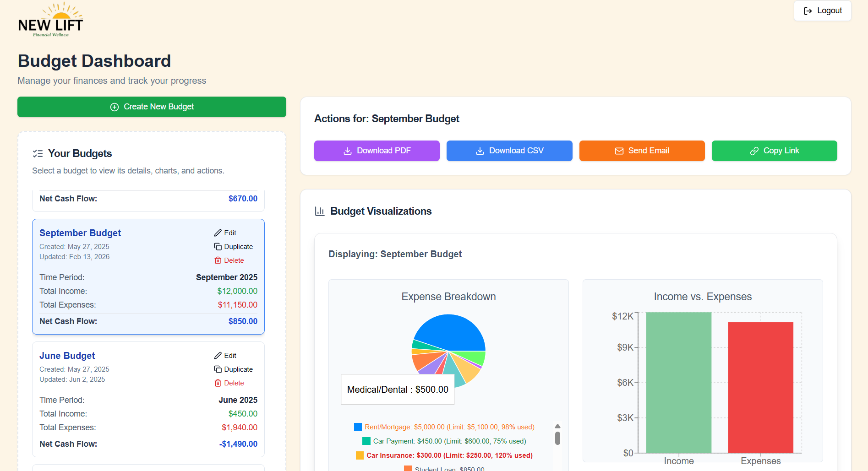
Task: Click the download icon on Download PDF
Action: 347,151
